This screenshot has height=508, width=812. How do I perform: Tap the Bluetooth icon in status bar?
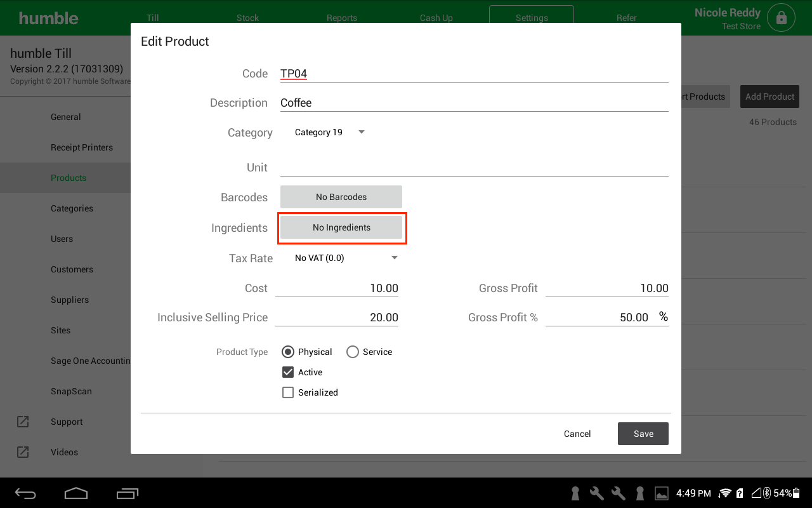(766, 493)
